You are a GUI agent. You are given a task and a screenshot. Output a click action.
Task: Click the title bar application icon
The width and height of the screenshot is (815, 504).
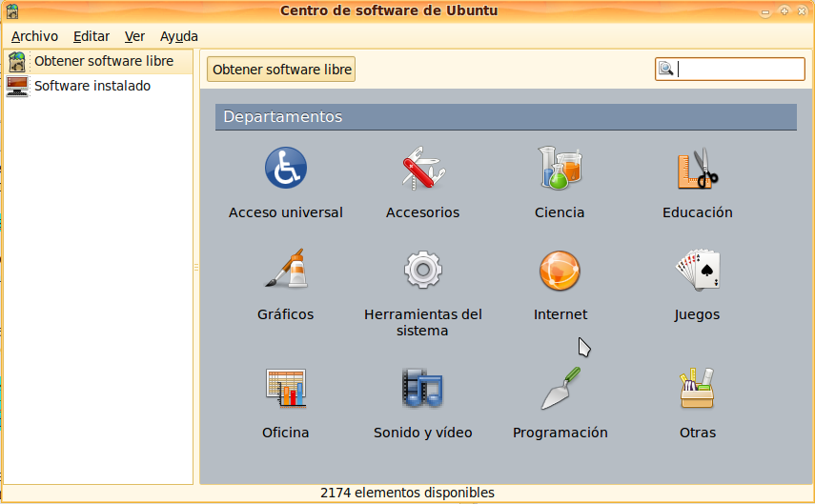(12, 10)
